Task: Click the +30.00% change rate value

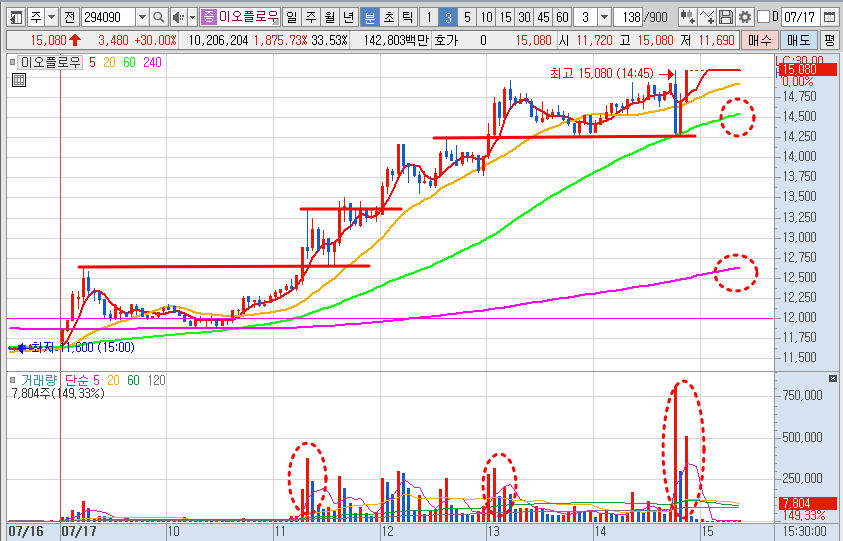Action: [155, 40]
